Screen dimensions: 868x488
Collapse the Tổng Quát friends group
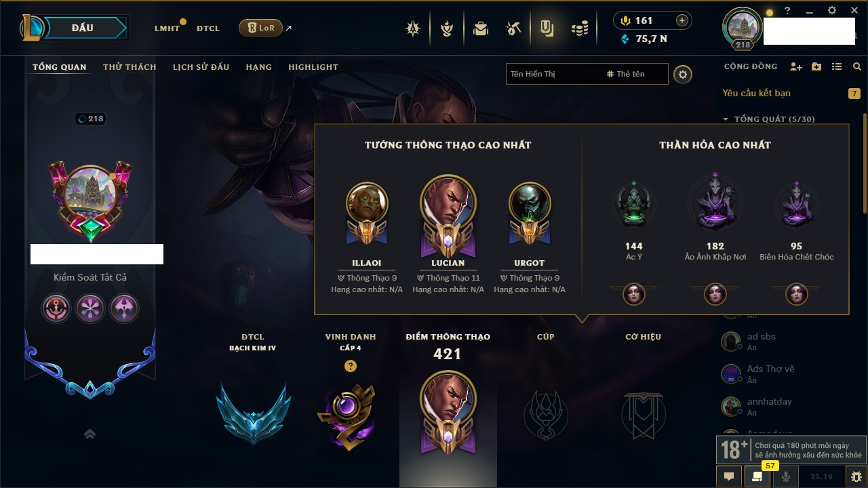point(726,119)
